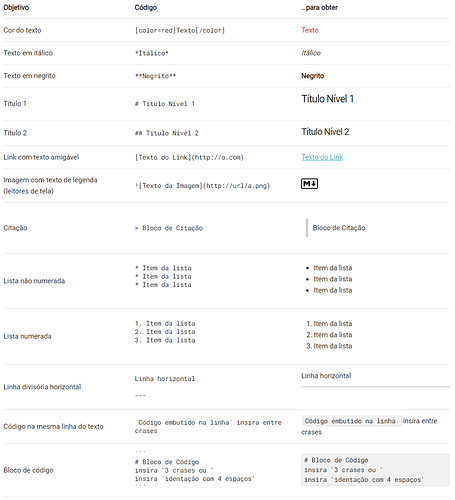Click the rendered 'Bloco de Citação' blockquote
Viewport: 455px width, 500px height.
point(339,228)
